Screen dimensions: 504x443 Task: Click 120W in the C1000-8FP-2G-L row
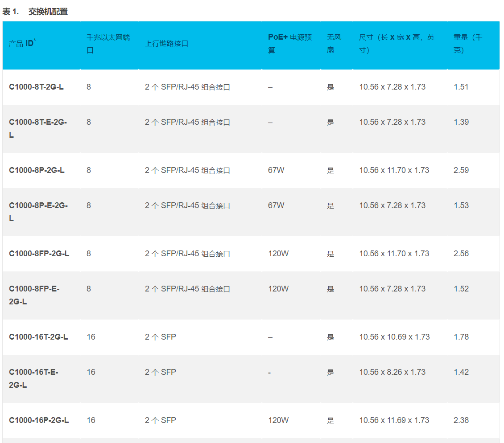(x=278, y=254)
